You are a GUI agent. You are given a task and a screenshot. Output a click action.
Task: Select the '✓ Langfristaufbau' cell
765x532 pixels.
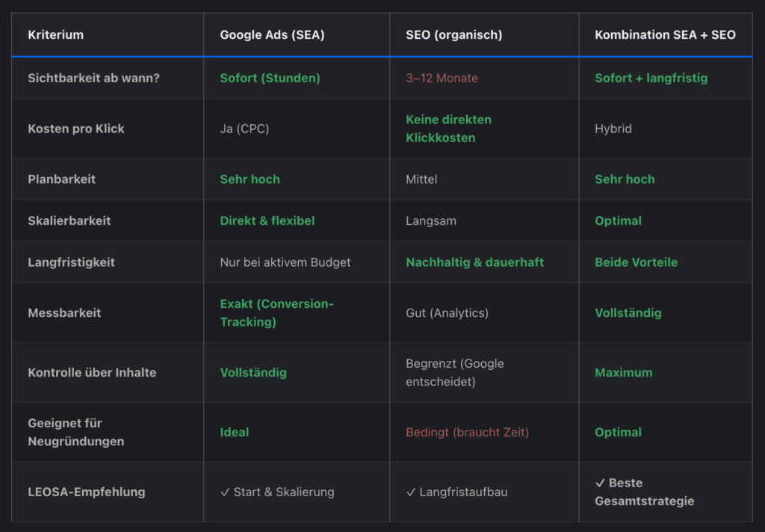456,492
